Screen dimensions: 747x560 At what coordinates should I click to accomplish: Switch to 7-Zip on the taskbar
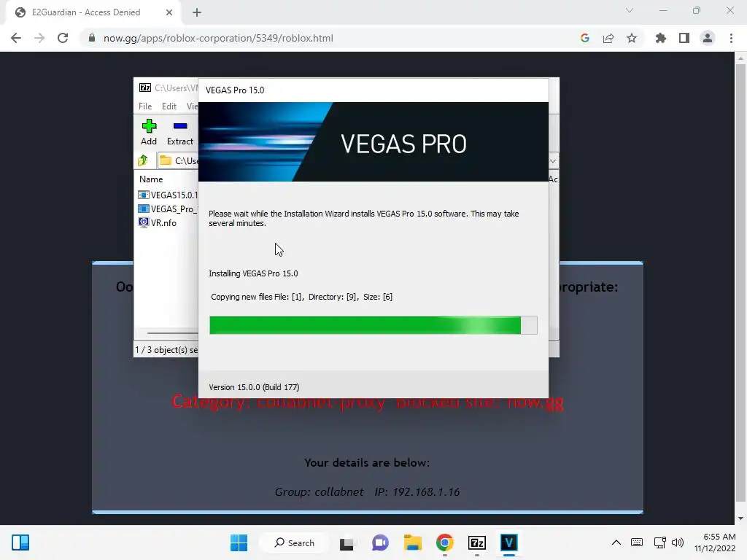coord(477,542)
